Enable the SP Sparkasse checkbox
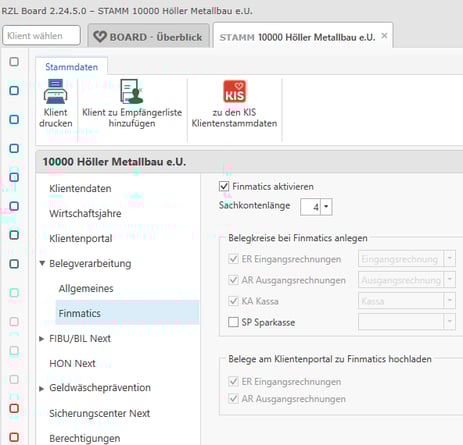Viewport: 463px width, 445px height. (233, 322)
